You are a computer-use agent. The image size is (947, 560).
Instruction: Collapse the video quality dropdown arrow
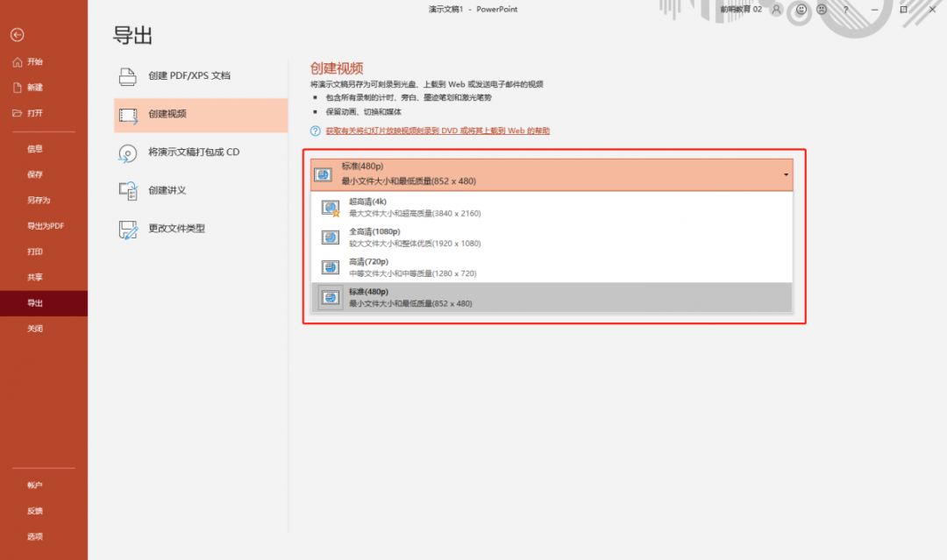click(x=786, y=175)
